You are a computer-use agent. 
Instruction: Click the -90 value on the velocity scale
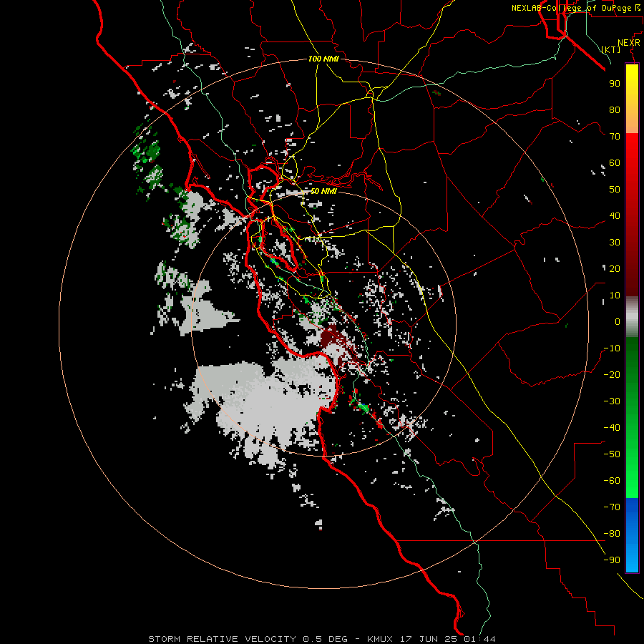612,560
